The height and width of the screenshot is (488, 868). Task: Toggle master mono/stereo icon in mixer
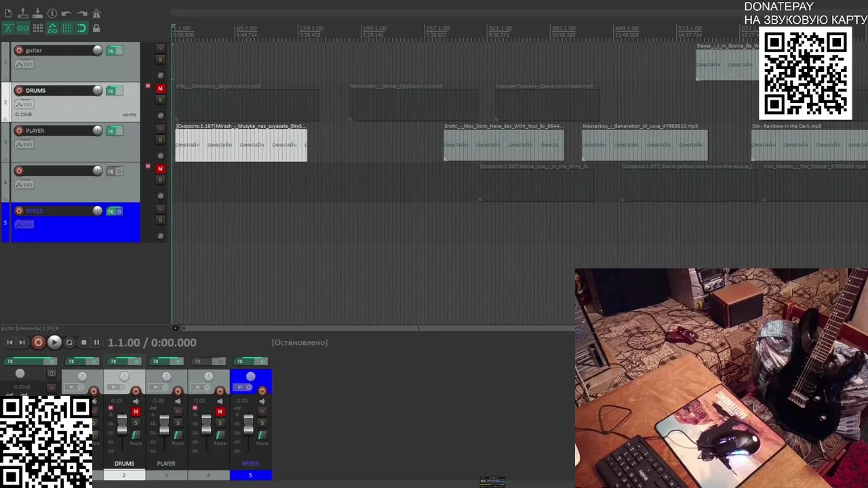pos(52,373)
